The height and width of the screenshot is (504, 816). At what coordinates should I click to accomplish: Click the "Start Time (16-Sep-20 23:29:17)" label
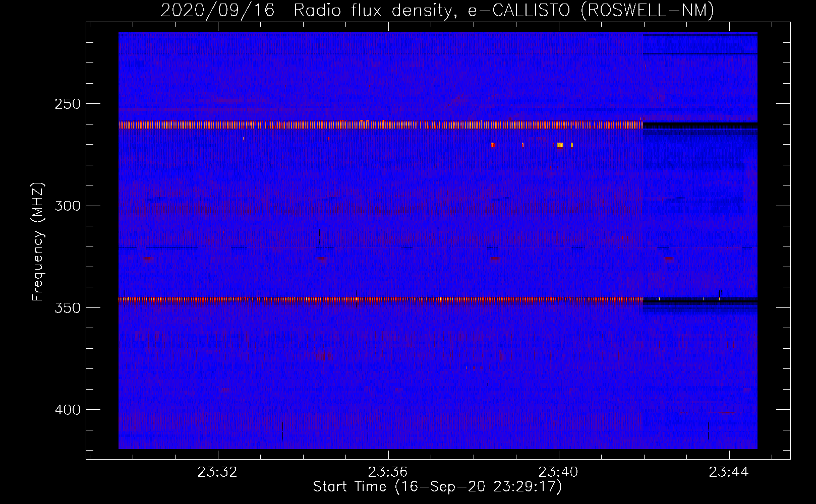click(437, 487)
